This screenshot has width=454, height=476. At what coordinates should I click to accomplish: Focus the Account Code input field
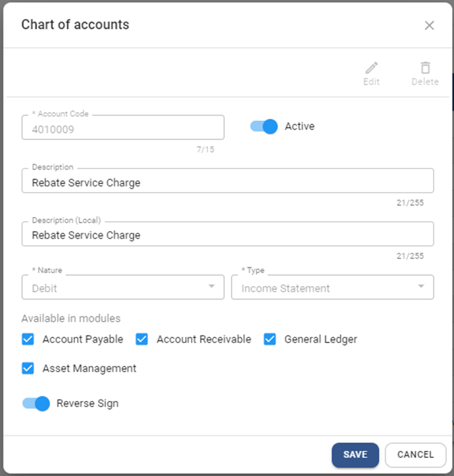click(x=122, y=128)
